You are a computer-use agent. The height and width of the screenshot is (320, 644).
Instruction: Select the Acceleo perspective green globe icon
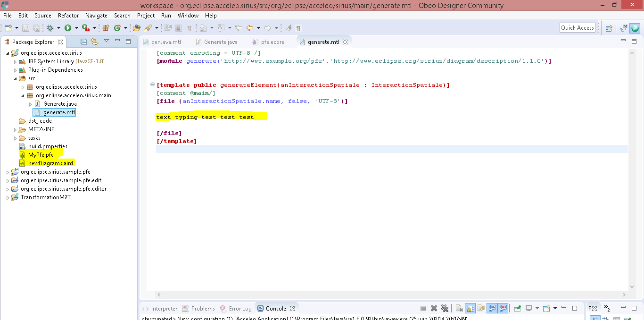click(x=635, y=28)
